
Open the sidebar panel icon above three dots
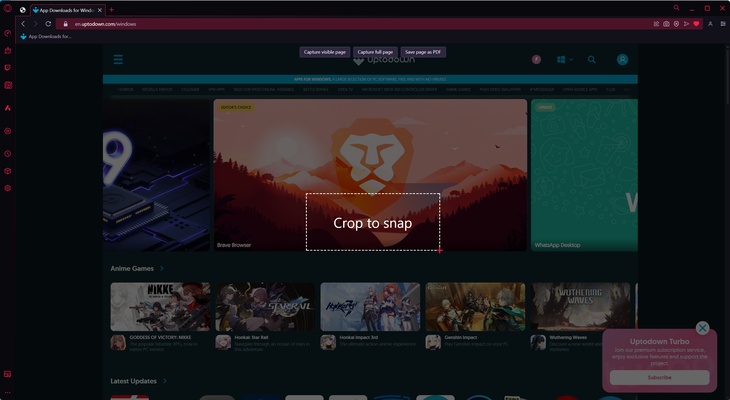7,374
